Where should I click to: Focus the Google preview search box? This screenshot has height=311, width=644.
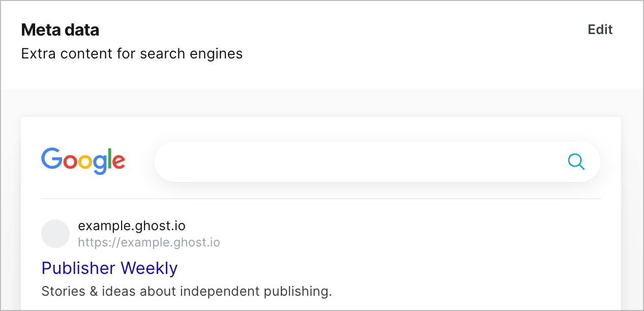click(x=377, y=162)
